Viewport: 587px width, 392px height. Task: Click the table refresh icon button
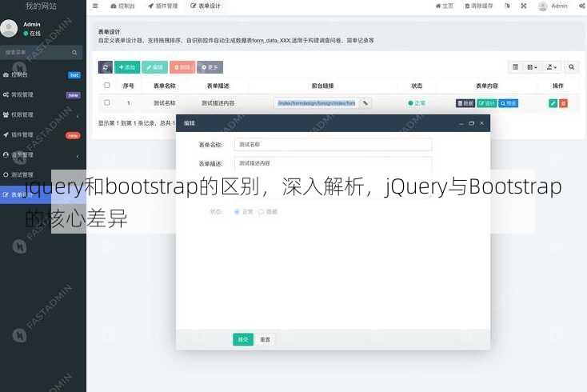106,67
